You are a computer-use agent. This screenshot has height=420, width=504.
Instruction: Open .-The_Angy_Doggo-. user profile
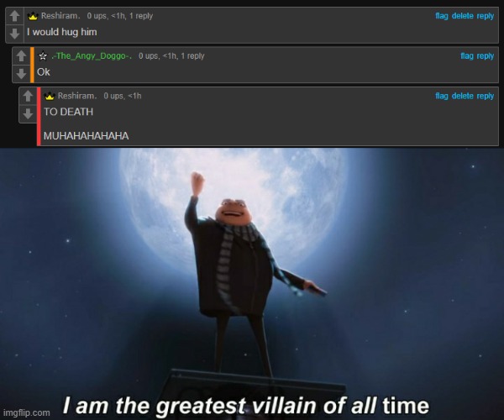92,56
